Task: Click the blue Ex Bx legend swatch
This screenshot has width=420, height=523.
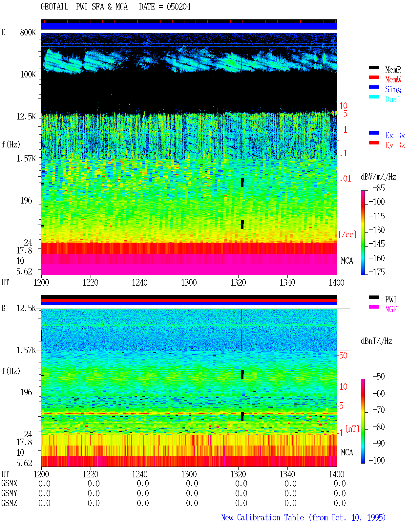Action: pos(374,133)
